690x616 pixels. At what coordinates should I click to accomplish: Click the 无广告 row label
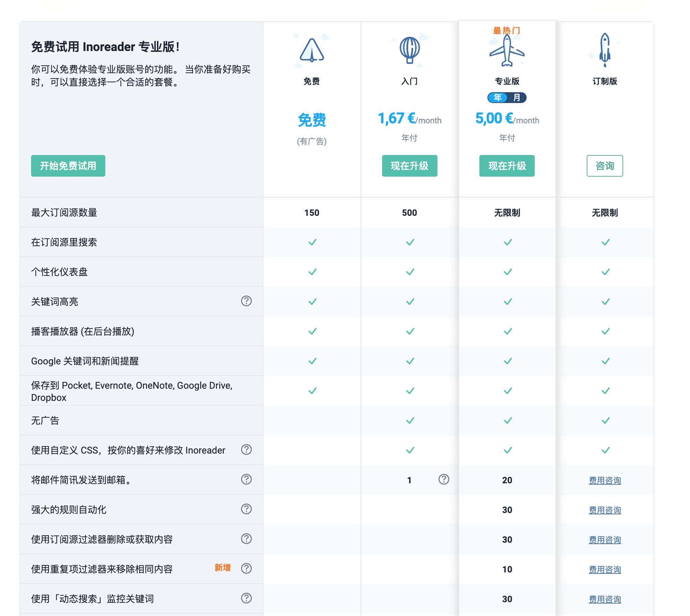pos(45,421)
